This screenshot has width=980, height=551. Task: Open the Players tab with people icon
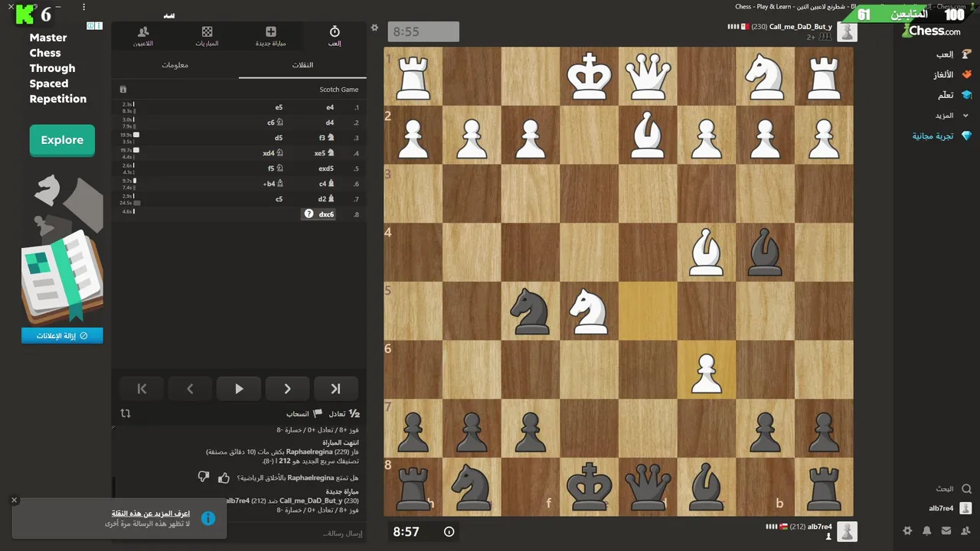(143, 36)
